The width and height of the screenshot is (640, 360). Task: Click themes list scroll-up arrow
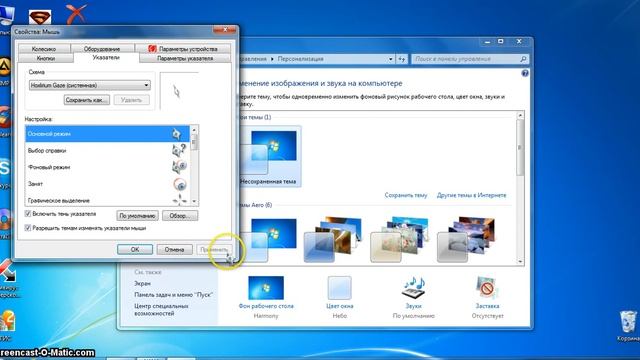[520, 116]
